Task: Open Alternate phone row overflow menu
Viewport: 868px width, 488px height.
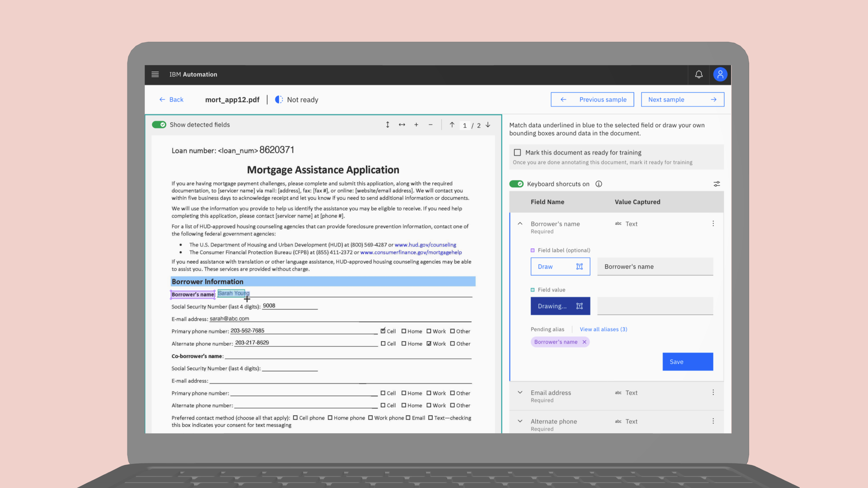Action: point(713,421)
